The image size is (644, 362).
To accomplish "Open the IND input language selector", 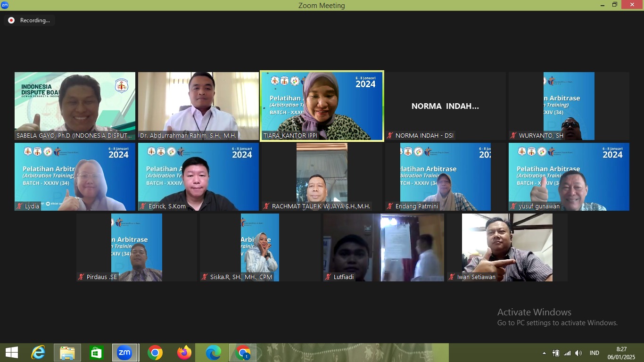I will click(x=594, y=353).
